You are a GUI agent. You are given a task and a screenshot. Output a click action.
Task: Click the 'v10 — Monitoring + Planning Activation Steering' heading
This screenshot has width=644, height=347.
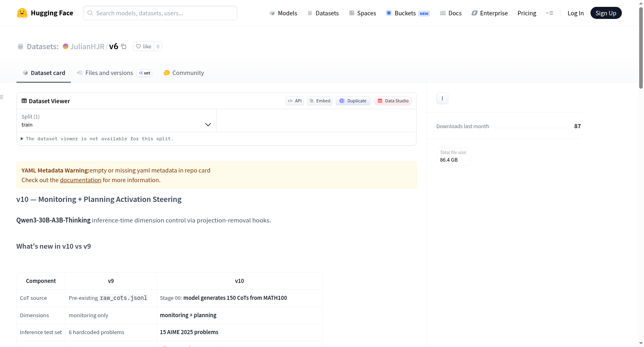pos(99,199)
